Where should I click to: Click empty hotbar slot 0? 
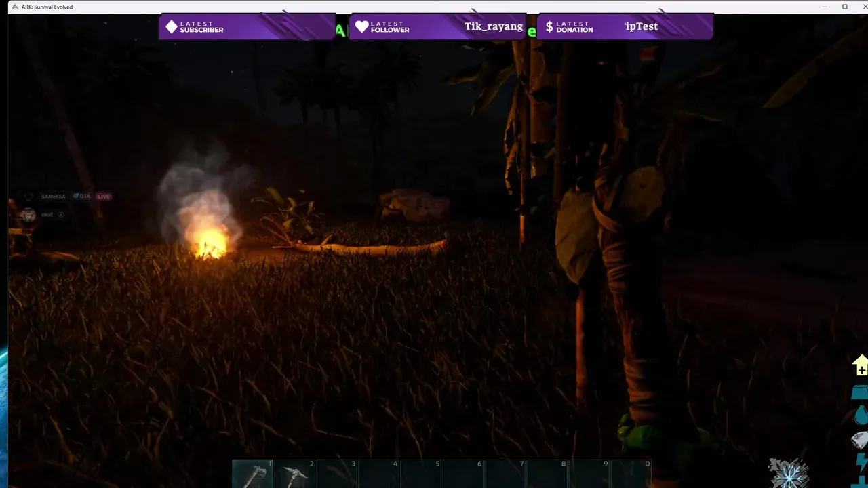pos(631,474)
